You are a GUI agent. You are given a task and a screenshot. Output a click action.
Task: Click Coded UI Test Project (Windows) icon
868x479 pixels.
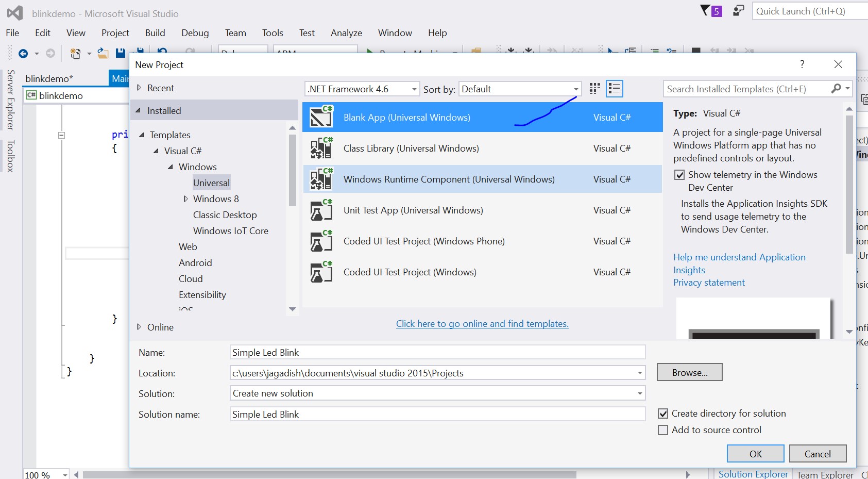(x=321, y=272)
